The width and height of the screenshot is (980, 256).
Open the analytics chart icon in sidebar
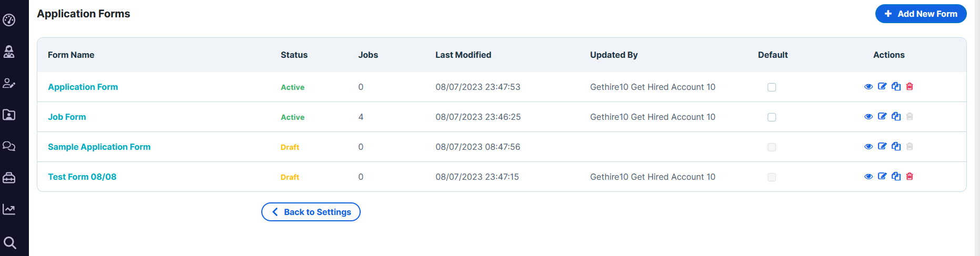[9, 209]
